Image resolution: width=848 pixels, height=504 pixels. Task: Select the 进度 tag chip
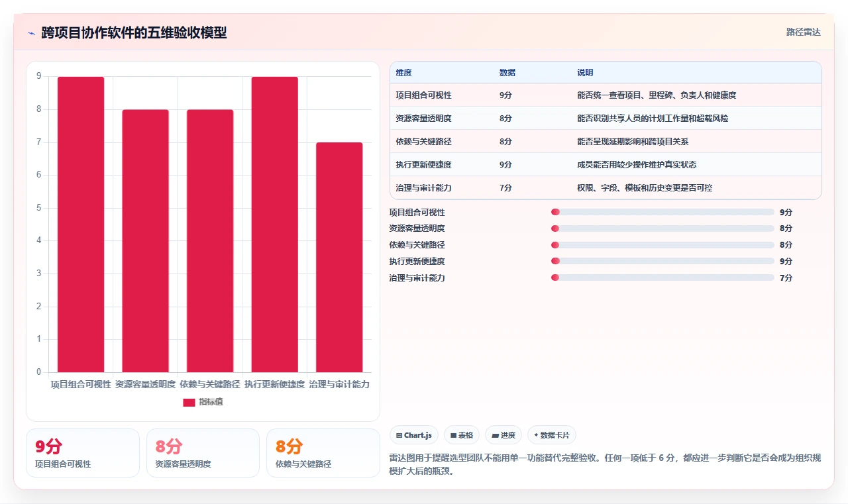(x=503, y=435)
